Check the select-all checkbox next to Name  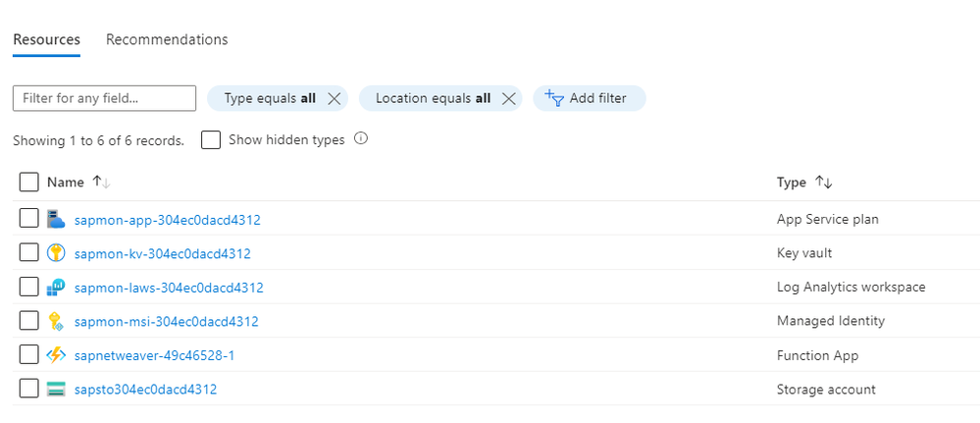[x=28, y=183]
